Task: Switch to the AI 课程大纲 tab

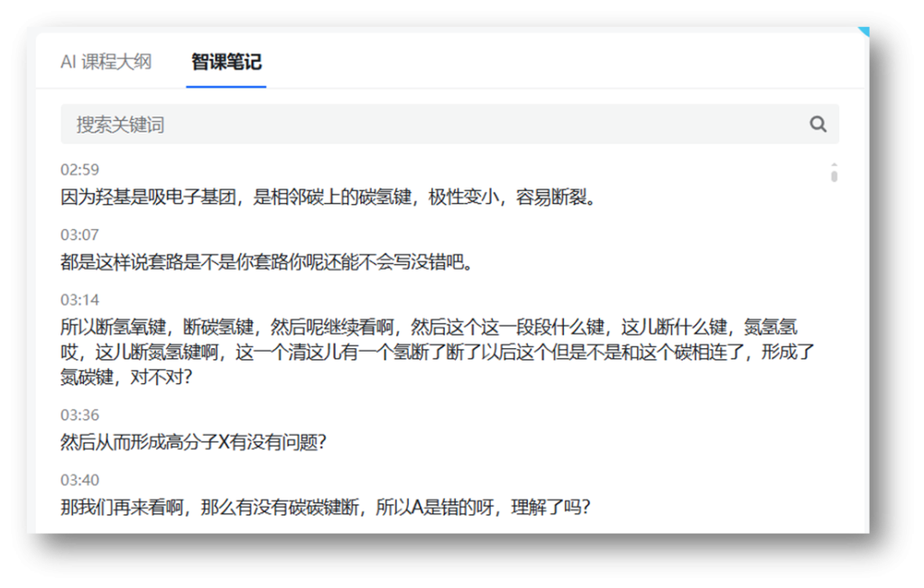Action: click(x=106, y=61)
